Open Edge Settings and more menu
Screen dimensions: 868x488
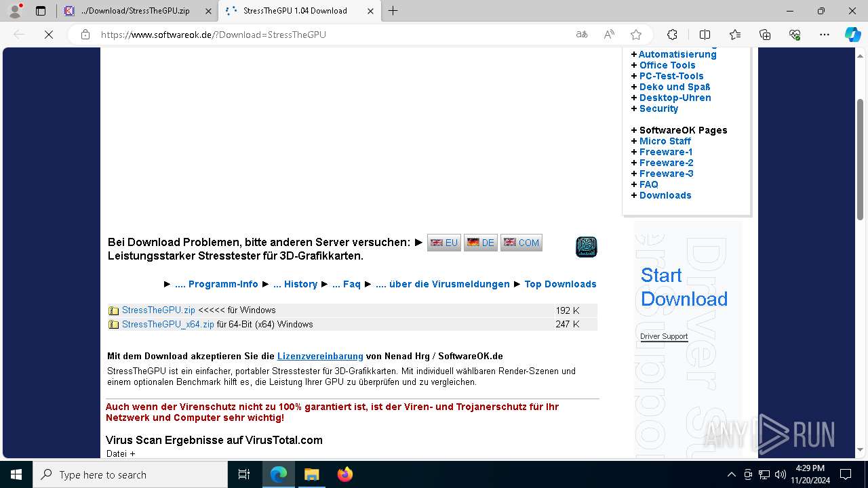coord(825,35)
